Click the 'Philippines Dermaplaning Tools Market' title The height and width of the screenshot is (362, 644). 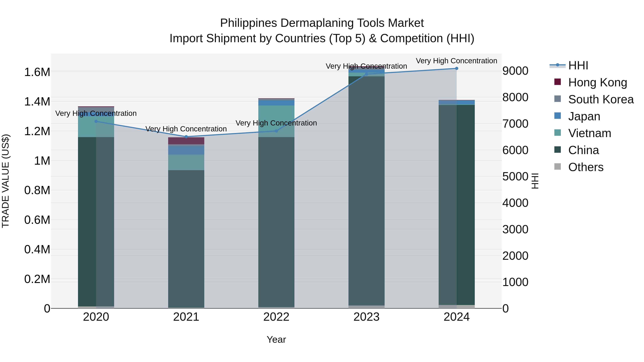322,23
